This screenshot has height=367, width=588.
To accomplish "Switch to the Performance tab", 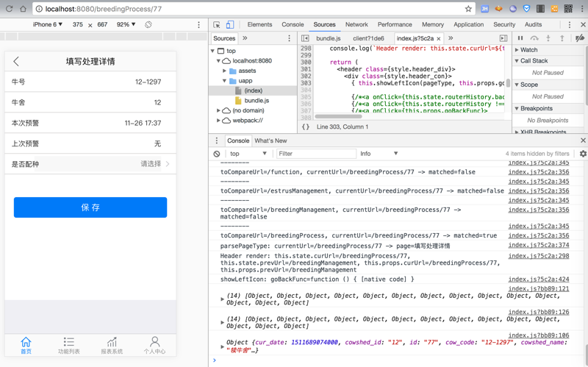I will [x=395, y=24].
